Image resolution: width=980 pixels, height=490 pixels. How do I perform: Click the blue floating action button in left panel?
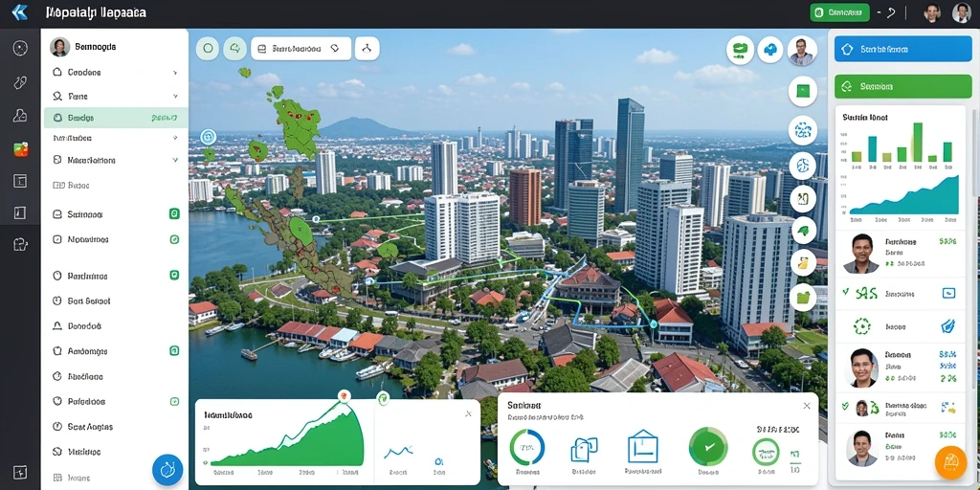tap(167, 470)
